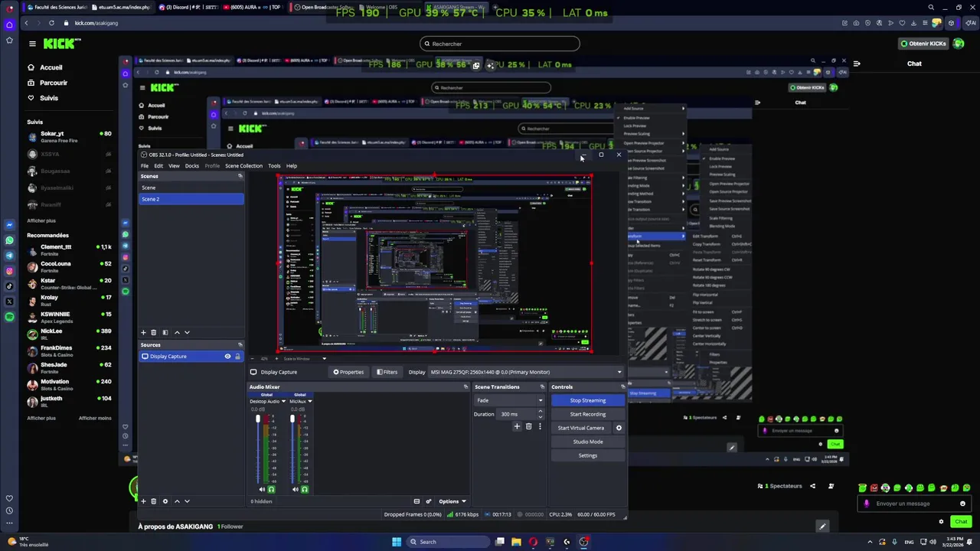
Task: Click Stop Streaming button
Action: [588, 400]
